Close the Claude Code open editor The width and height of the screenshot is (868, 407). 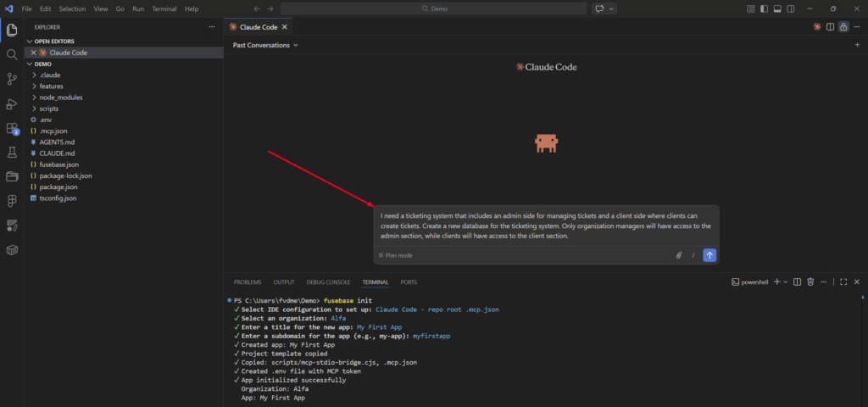[x=33, y=53]
